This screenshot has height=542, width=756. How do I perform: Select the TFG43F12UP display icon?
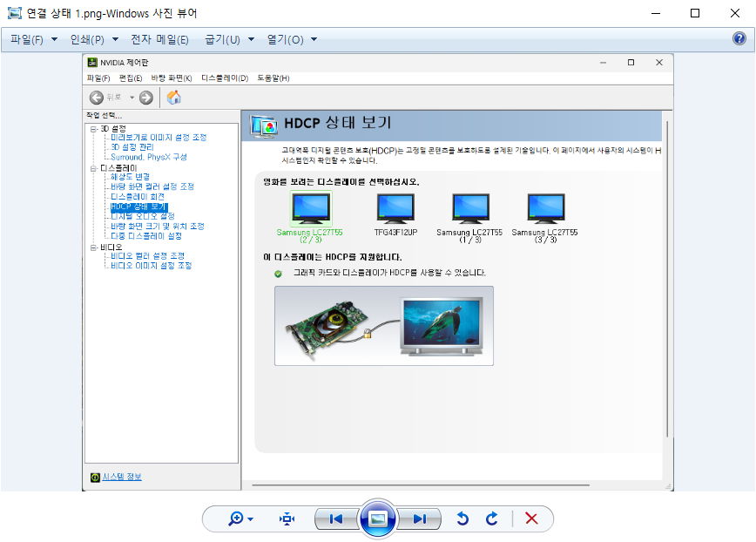click(x=395, y=208)
